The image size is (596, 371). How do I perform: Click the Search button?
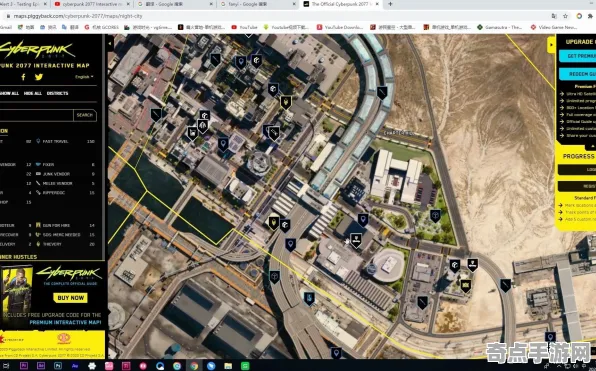tap(85, 115)
